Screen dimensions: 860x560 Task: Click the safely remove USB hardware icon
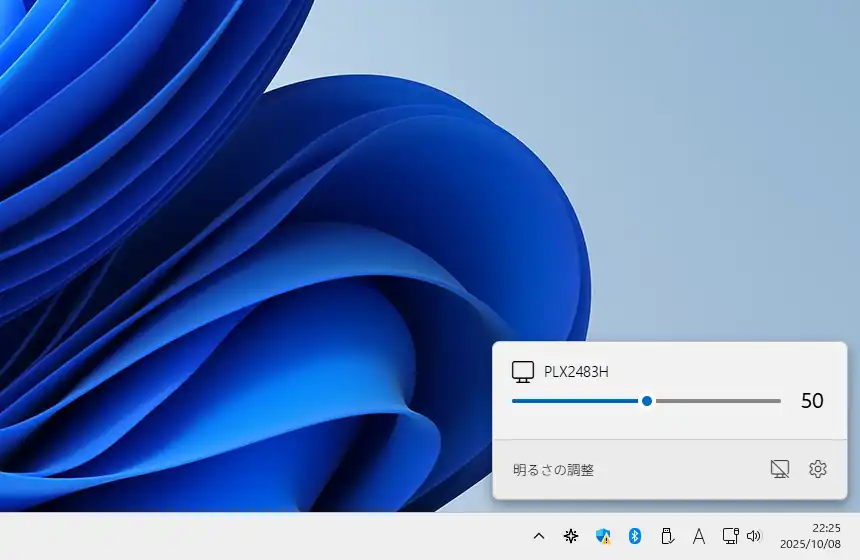pyautogui.click(x=667, y=536)
